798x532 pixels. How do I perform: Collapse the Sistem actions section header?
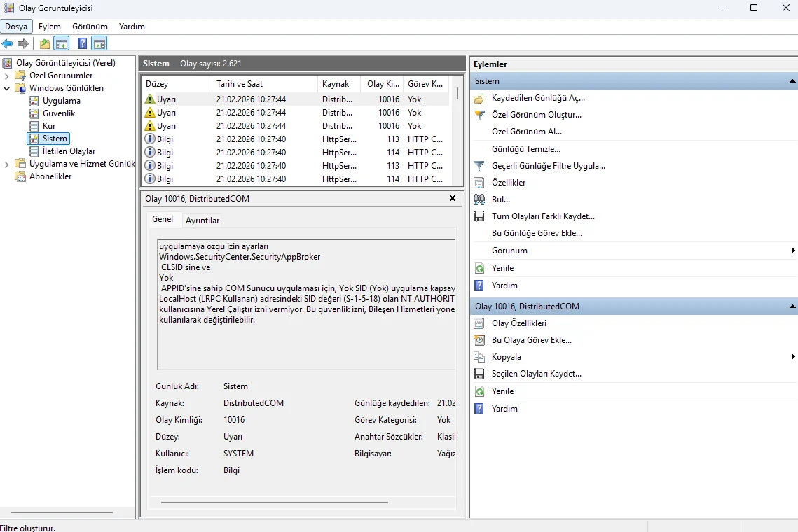(x=792, y=81)
